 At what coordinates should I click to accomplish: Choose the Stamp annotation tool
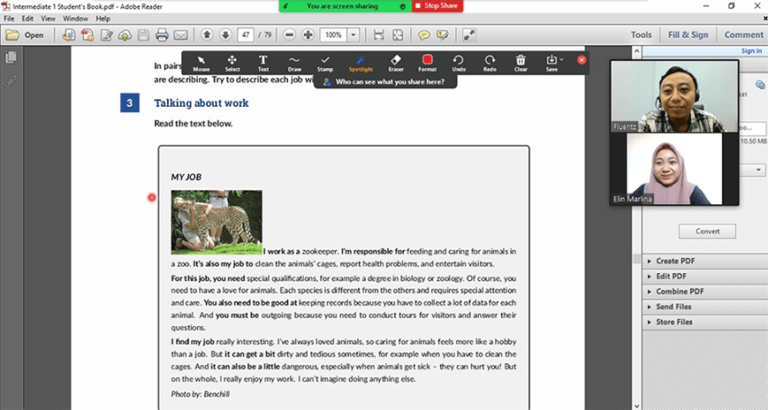(325, 63)
